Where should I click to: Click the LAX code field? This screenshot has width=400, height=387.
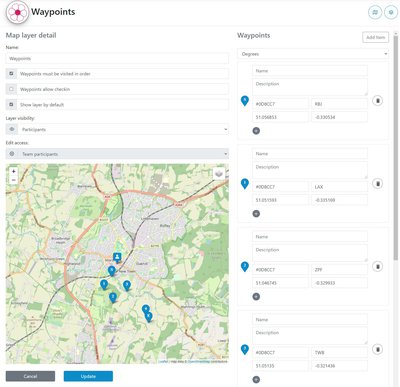click(339, 187)
